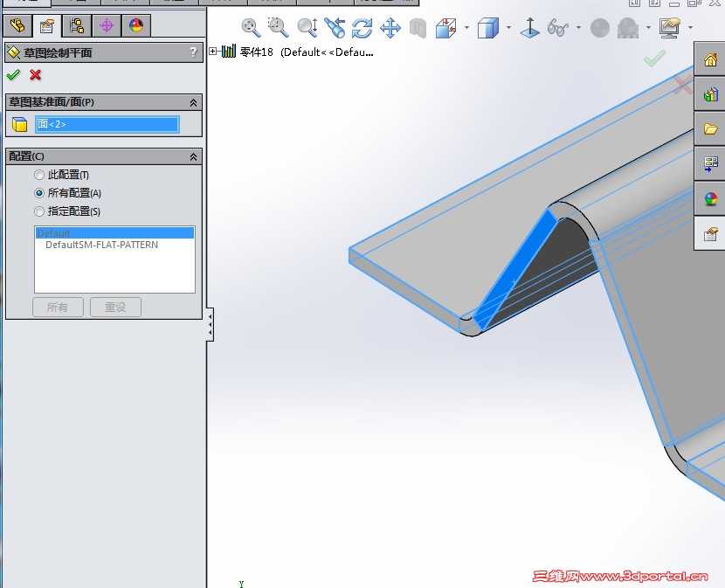Collapse the 配置(C) section
Screen dimensions: 725x588
click(193, 157)
